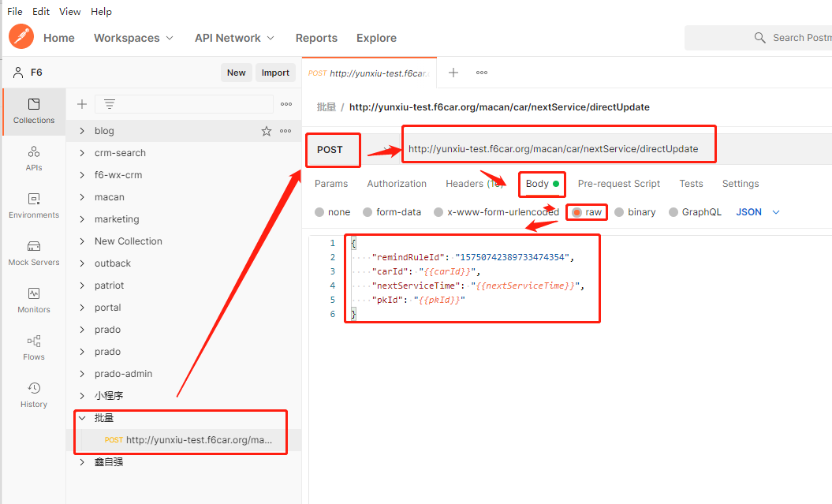Switch to the Body tab
Image resolution: width=832 pixels, height=504 pixels.
click(543, 184)
